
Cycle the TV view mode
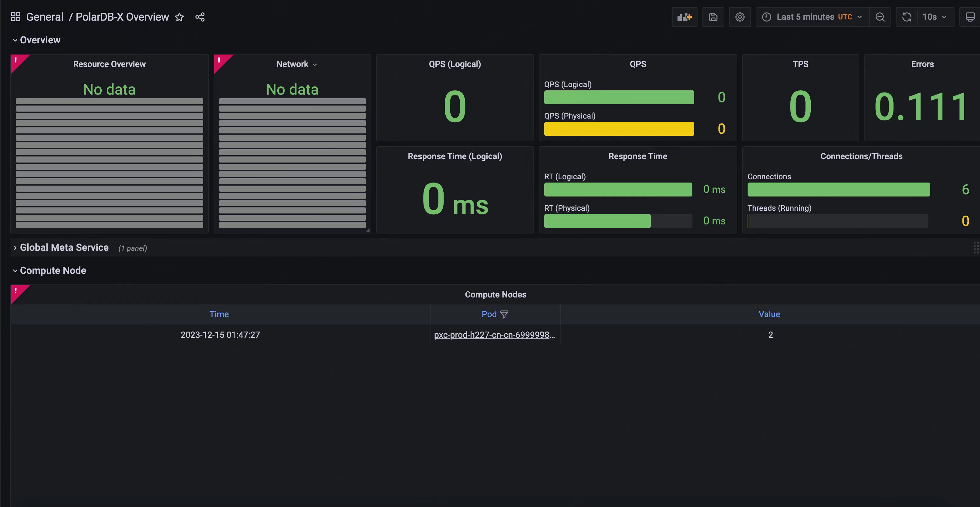pos(970,17)
